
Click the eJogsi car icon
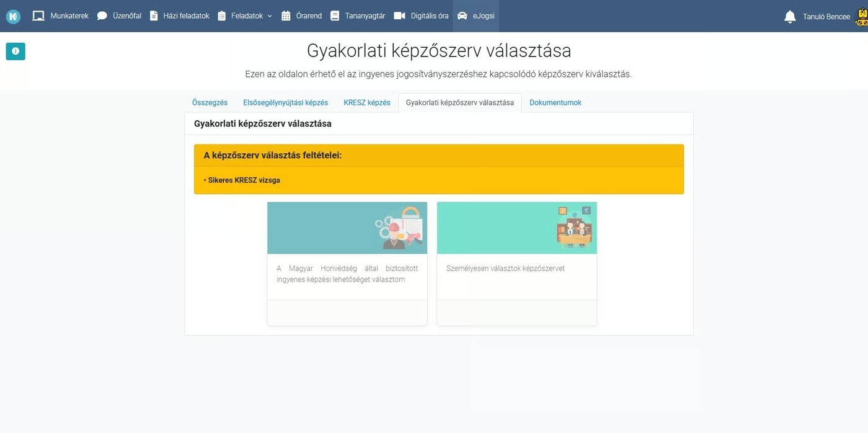point(463,16)
